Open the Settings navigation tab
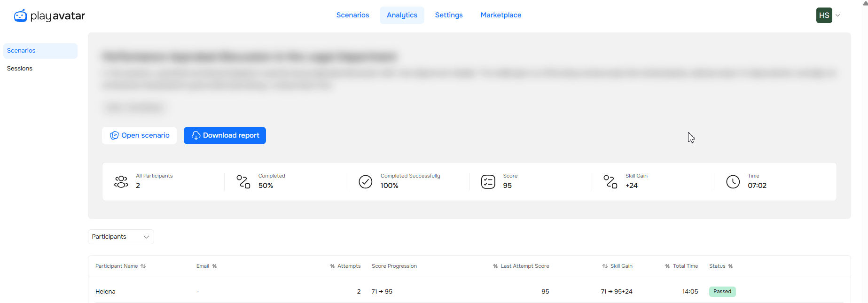 pos(449,16)
